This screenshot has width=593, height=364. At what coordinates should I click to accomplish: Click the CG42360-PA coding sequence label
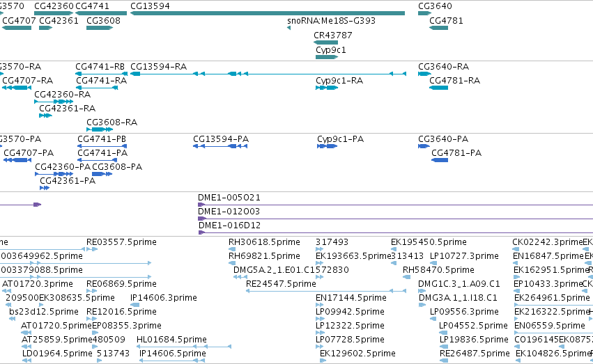coord(63,167)
